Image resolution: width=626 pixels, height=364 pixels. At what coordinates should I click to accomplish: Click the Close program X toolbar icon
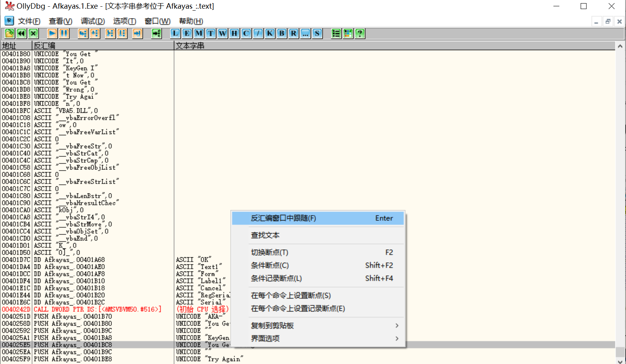(33, 33)
